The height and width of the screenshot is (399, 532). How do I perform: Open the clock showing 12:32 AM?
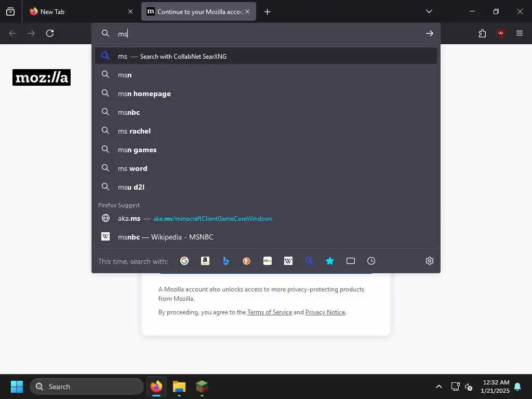tap(495, 387)
